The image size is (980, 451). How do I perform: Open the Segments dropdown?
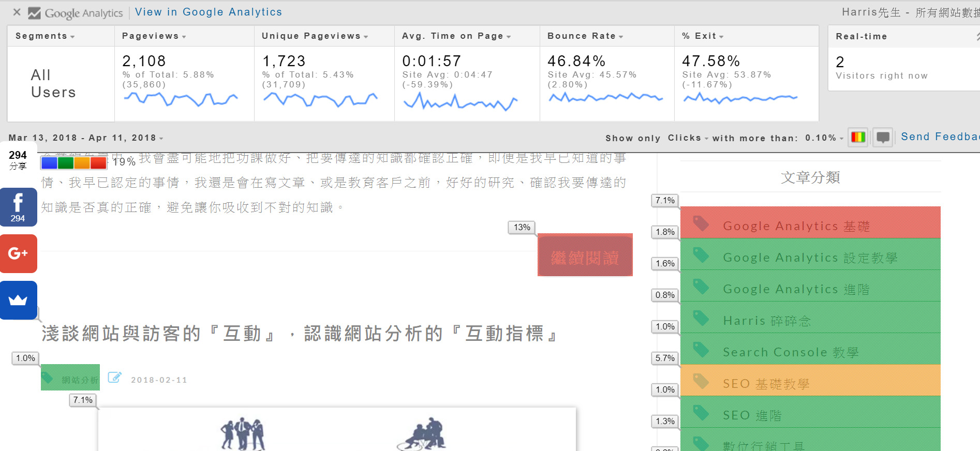point(45,36)
